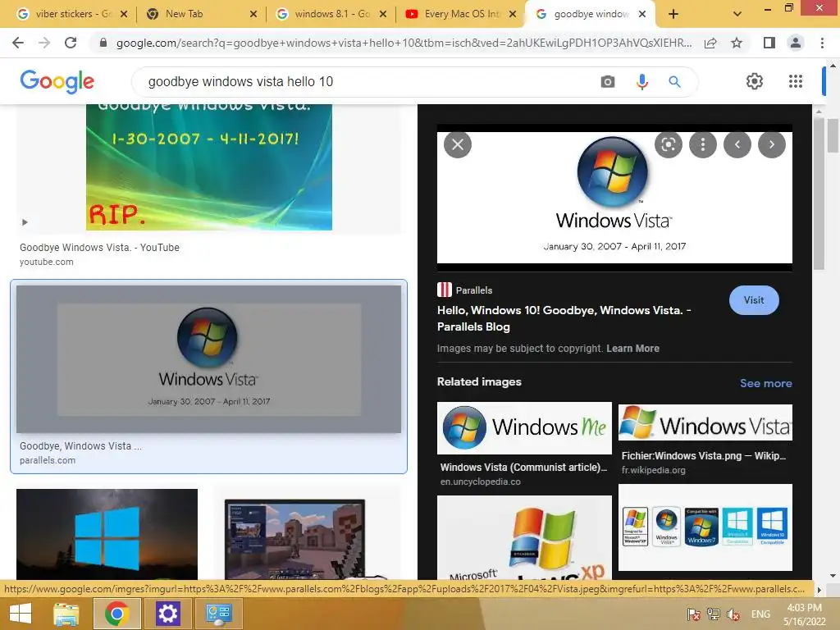Screen dimensions: 840x630
Task: Close the Every Mac OS tab
Action: [513, 14]
